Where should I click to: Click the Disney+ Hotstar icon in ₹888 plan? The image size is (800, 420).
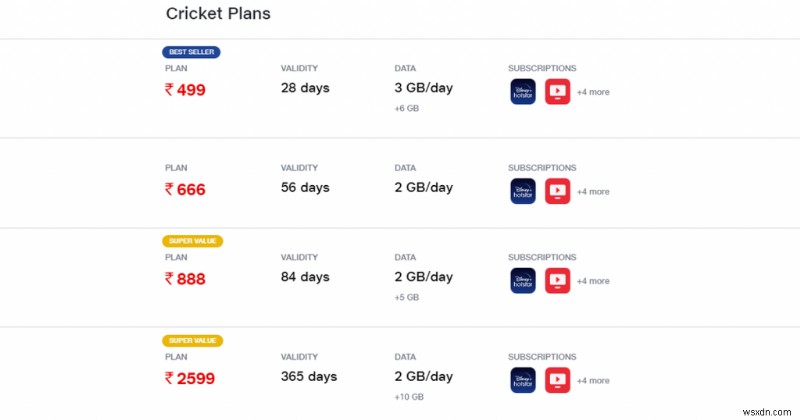tap(523, 281)
